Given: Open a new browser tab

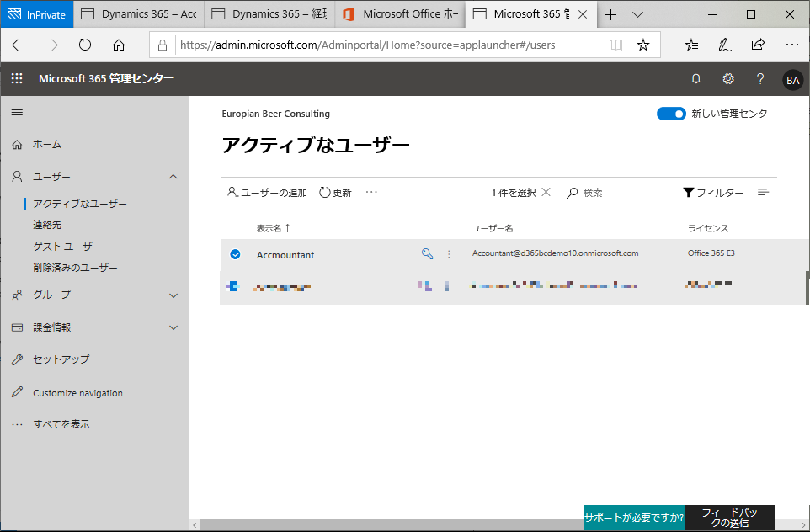Looking at the screenshot, I should [x=610, y=14].
